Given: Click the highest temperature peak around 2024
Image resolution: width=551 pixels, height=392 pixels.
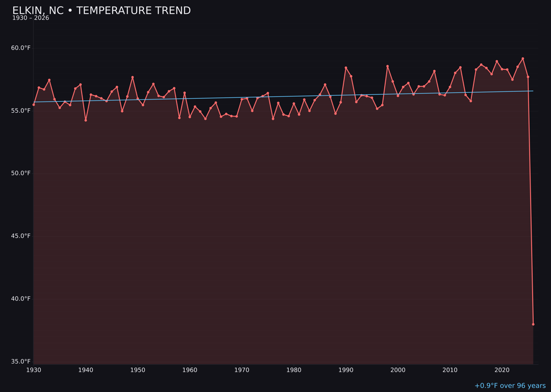Looking at the screenshot, I should coord(522,59).
